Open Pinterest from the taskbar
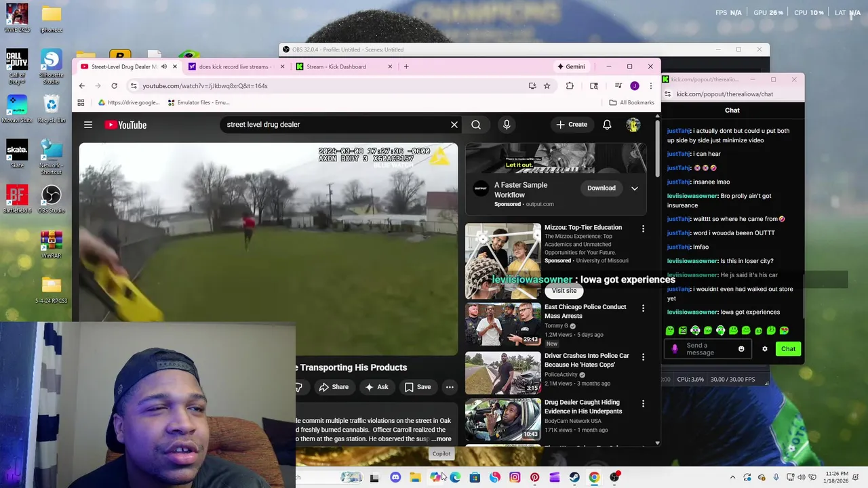The width and height of the screenshot is (868, 488). pos(534,477)
